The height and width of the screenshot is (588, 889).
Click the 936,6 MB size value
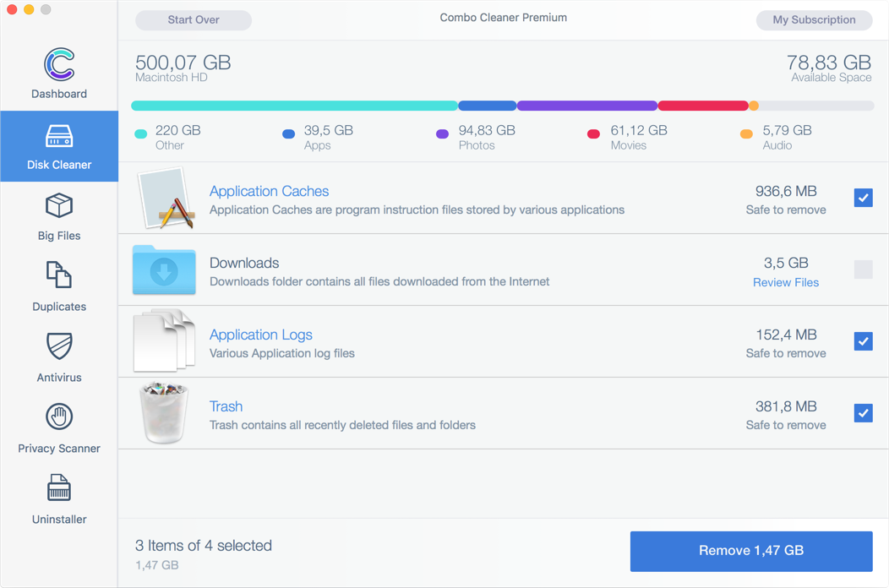point(786,191)
